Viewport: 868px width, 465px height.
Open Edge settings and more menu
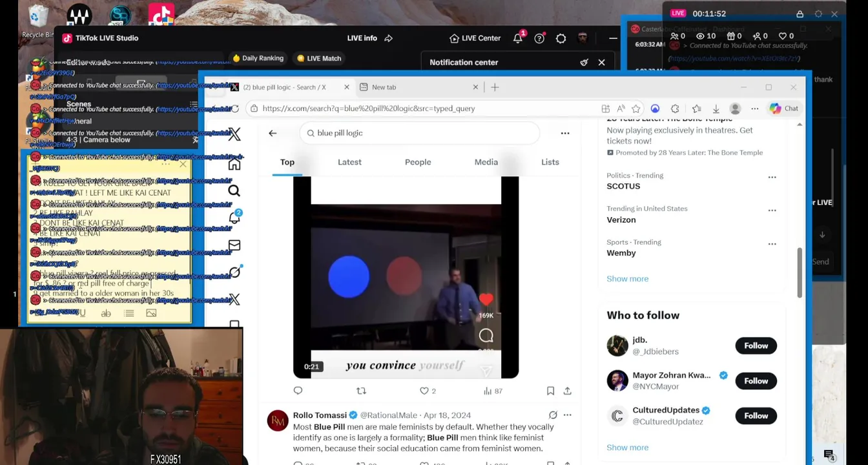point(754,108)
